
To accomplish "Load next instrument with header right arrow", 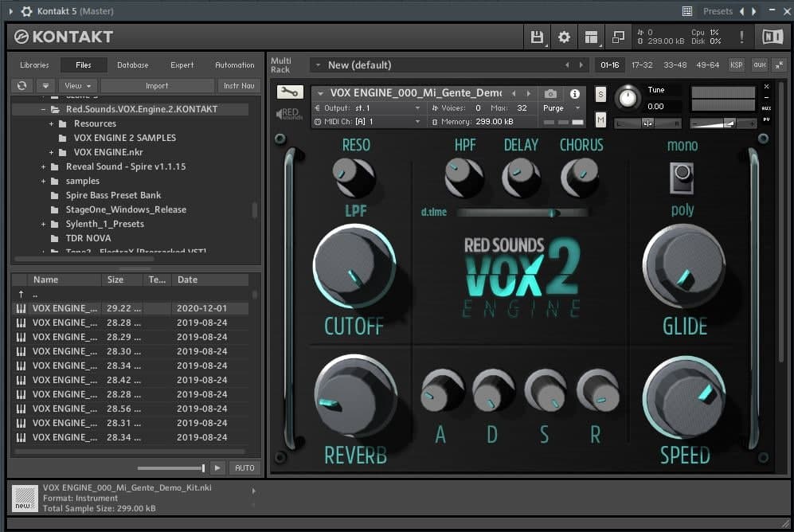I will point(529,93).
